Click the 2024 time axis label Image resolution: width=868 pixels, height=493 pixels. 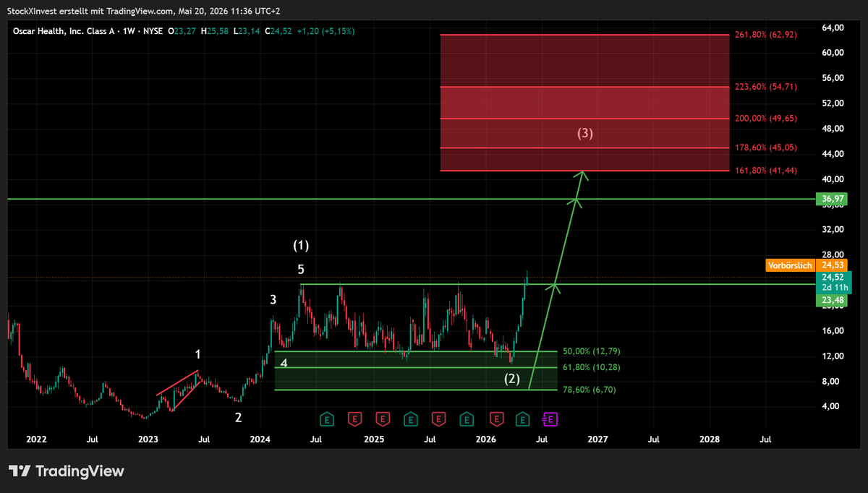[260, 439]
